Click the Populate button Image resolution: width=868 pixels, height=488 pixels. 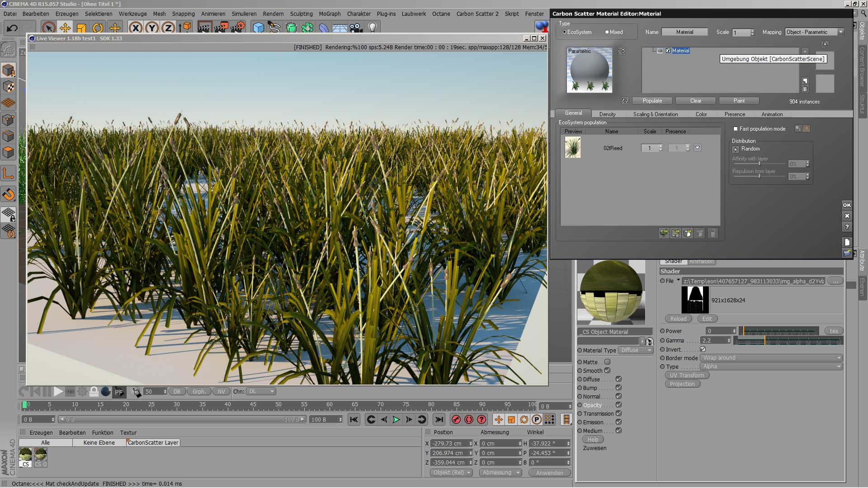tap(652, 101)
